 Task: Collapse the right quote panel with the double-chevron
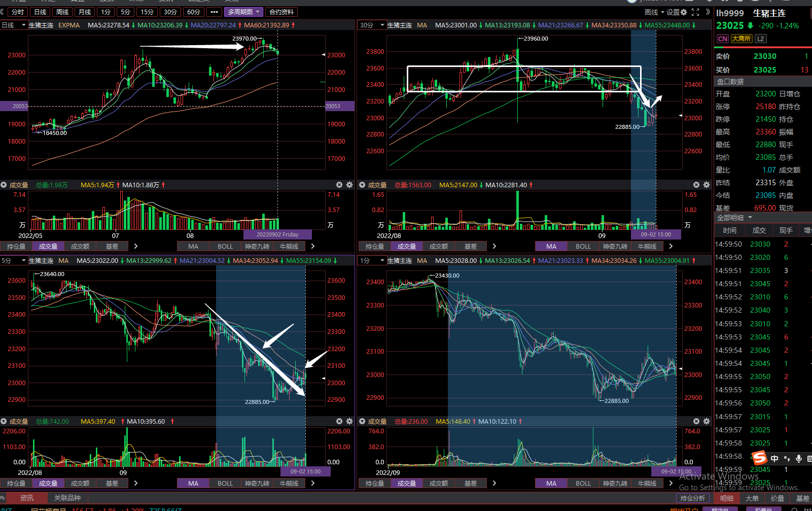pos(708,12)
